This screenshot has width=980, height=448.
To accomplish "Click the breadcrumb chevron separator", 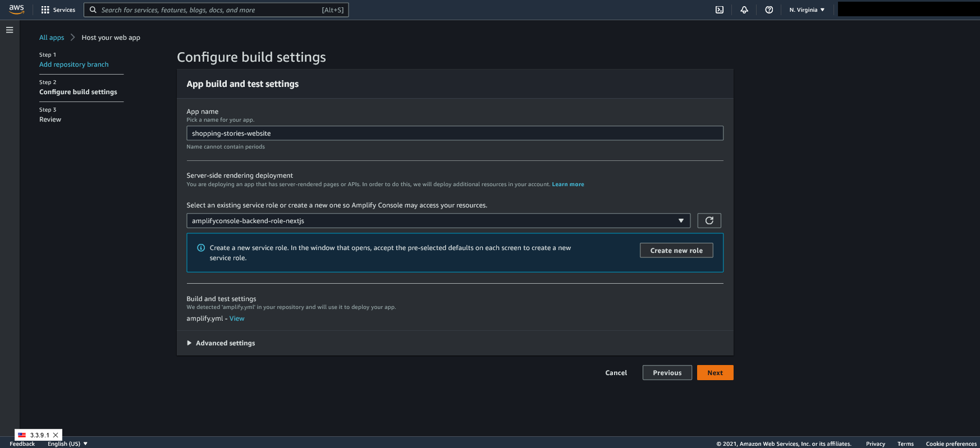I will click(73, 38).
